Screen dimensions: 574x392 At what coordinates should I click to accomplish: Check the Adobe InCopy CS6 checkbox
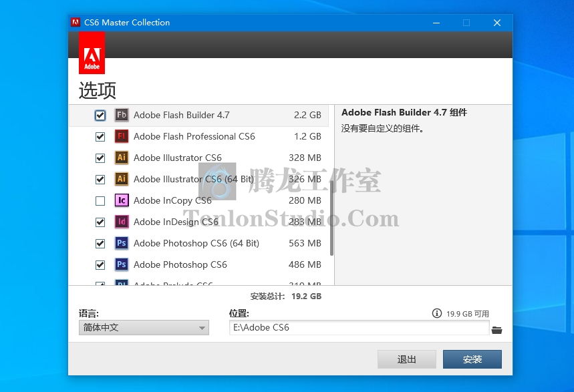coord(100,201)
